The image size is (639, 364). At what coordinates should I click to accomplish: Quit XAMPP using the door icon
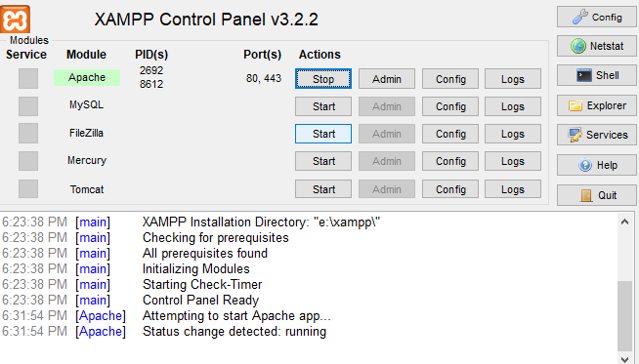click(x=597, y=195)
